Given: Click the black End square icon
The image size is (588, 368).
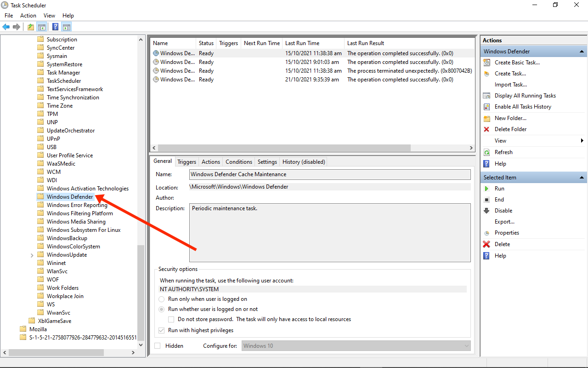Looking at the screenshot, I should click(x=486, y=200).
